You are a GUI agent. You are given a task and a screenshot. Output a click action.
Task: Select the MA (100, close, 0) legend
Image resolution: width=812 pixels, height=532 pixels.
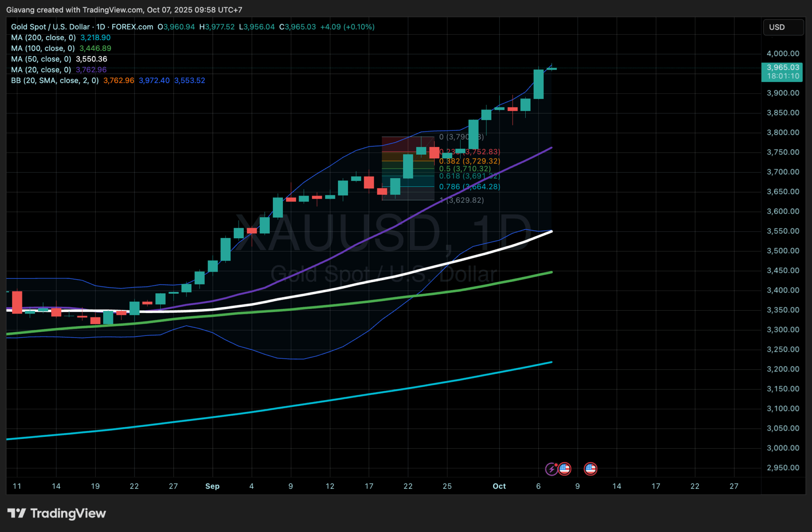pyautogui.click(x=43, y=48)
